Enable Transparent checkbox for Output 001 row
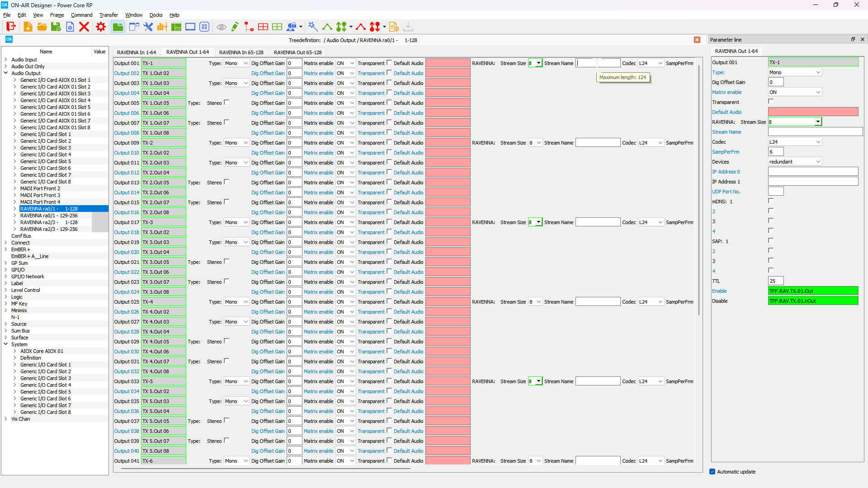This screenshot has width=868, height=488. tap(389, 63)
